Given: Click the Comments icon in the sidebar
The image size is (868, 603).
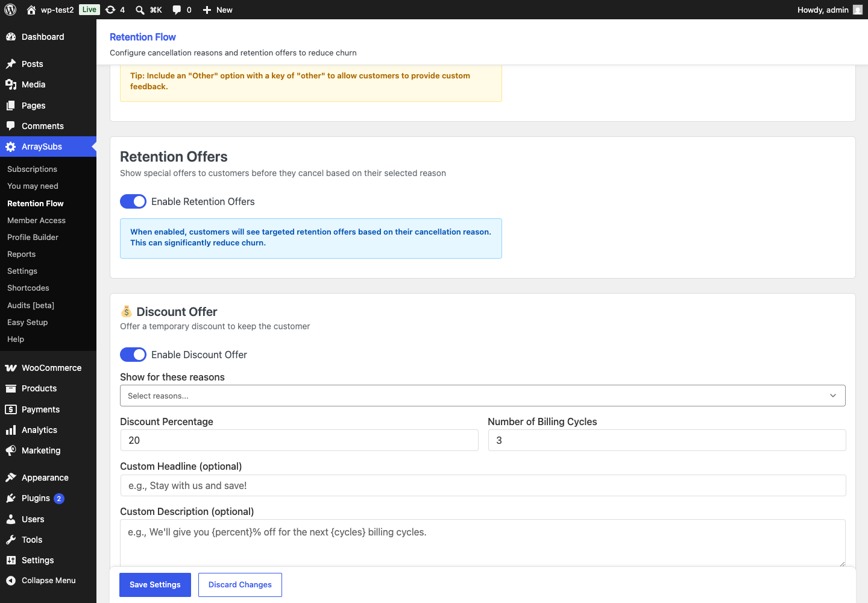Looking at the screenshot, I should pyautogui.click(x=11, y=126).
